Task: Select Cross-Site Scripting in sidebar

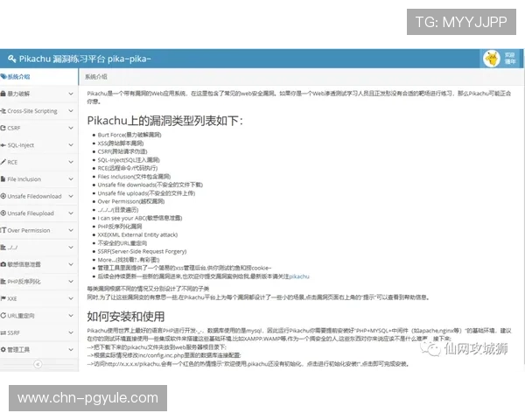Action: (x=38, y=111)
